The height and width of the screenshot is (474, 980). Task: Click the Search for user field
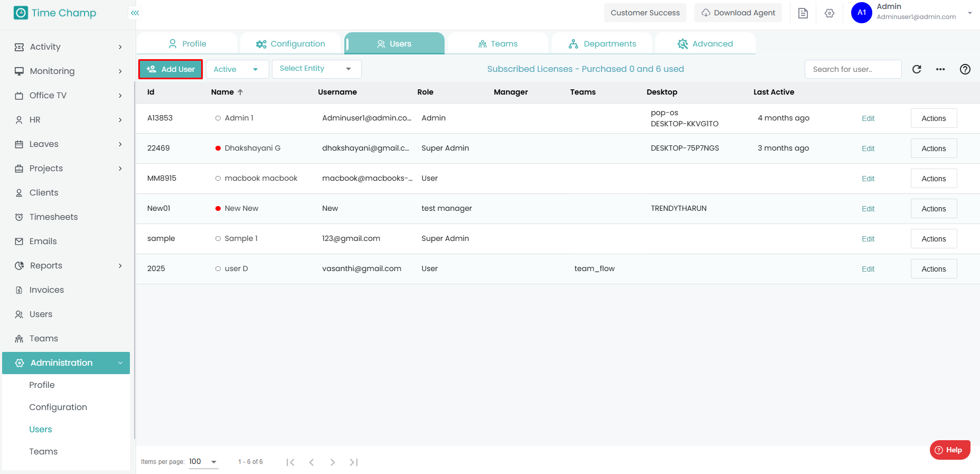click(x=853, y=69)
